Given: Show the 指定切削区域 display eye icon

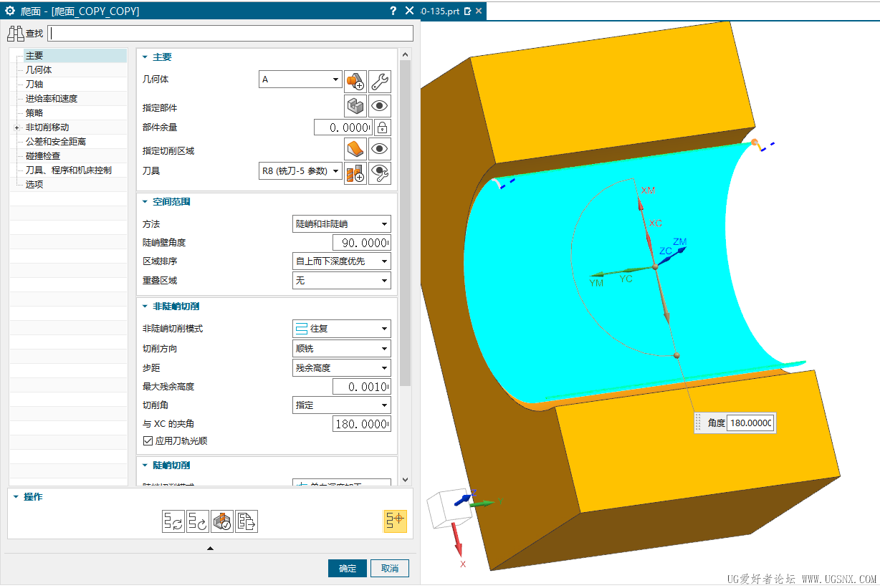Looking at the screenshot, I should coord(381,149).
